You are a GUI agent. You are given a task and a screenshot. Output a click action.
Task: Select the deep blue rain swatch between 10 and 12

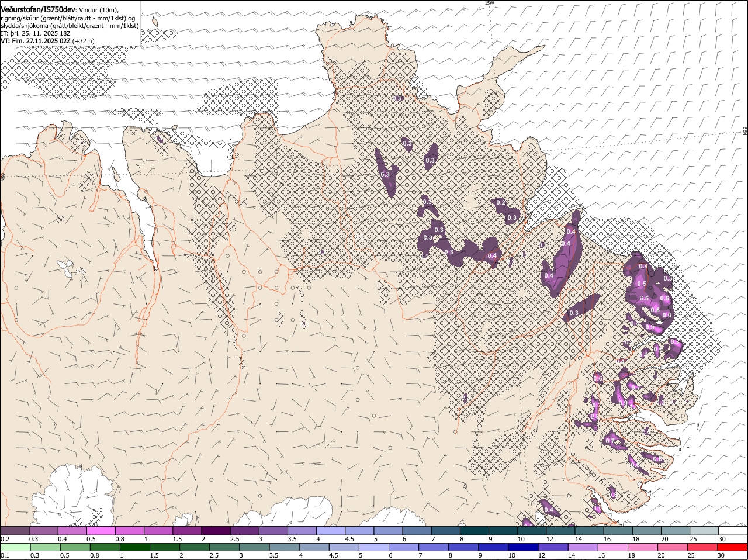(524, 548)
